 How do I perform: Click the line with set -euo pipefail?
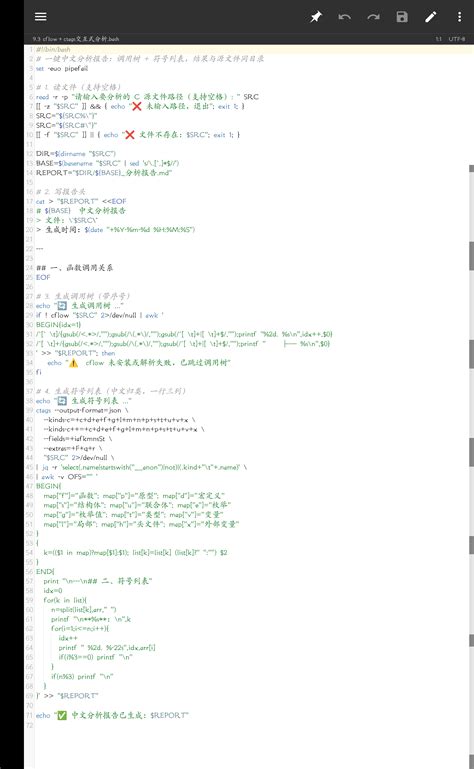click(62, 69)
